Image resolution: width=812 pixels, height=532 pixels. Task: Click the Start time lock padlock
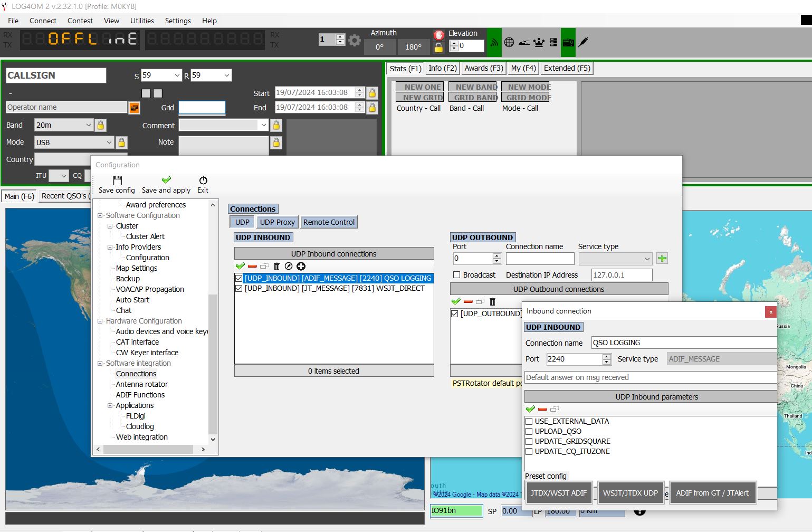372,93
